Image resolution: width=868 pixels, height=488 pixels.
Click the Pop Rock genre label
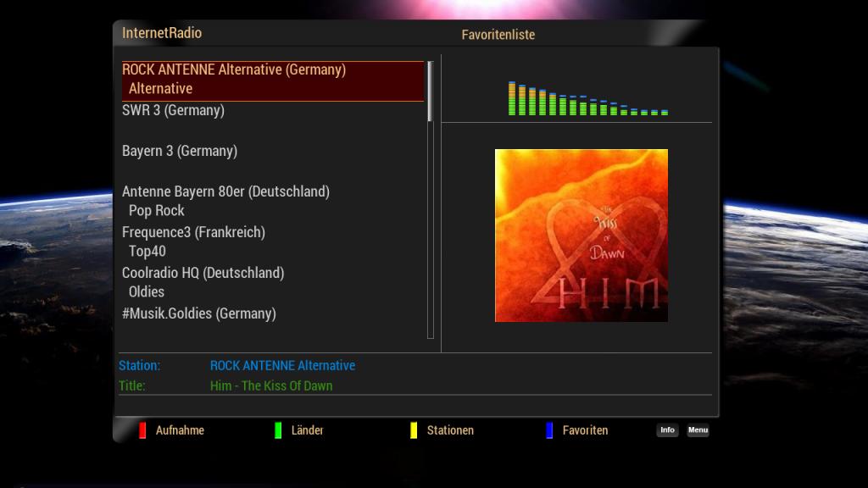click(x=156, y=211)
